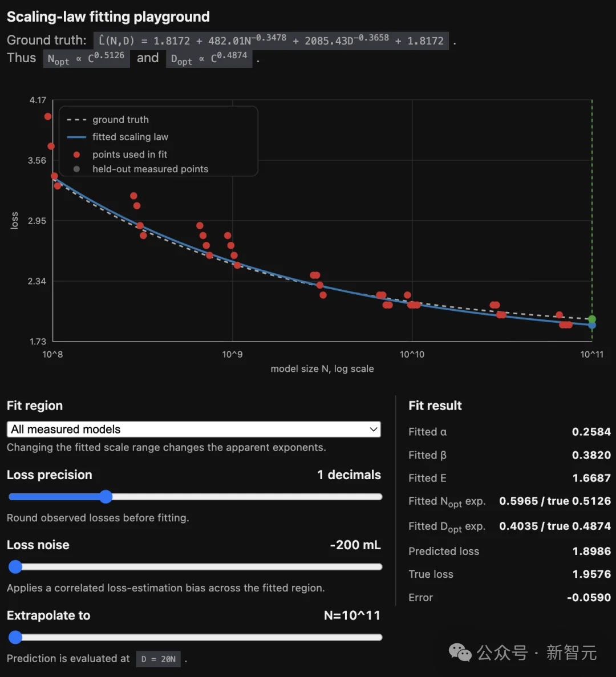Click the ground truth formula box
This screenshot has width=616, height=677.
pos(271,40)
